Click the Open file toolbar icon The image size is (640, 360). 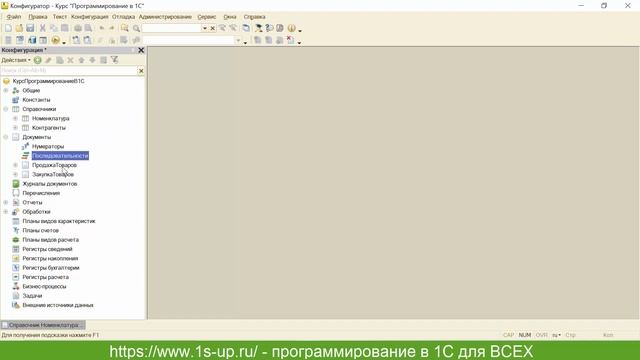click(x=19, y=28)
